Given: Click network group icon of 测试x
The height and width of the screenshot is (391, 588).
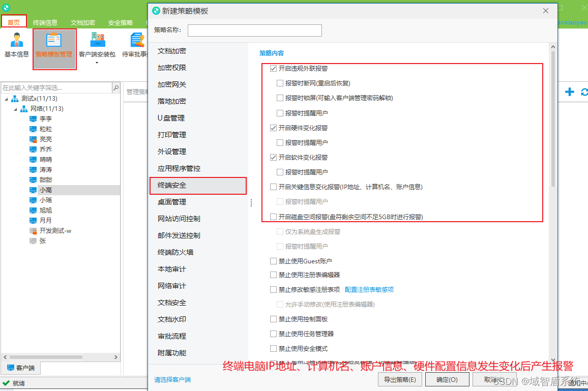Looking at the screenshot, I should point(15,99).
